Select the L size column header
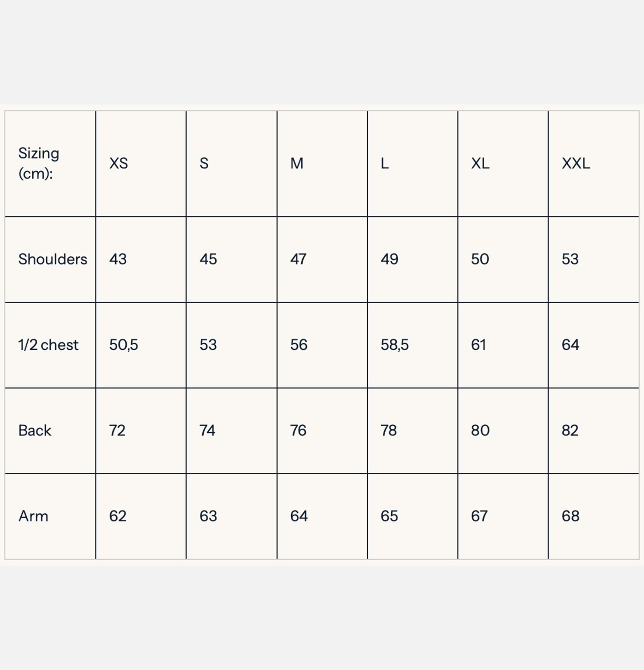 pyautogui.click(x=385, y=163)
